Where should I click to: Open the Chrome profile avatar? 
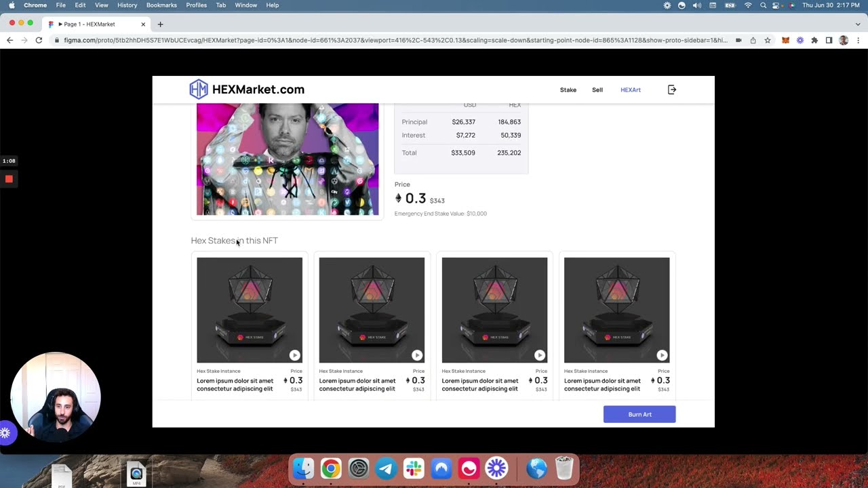pos(844,40)
